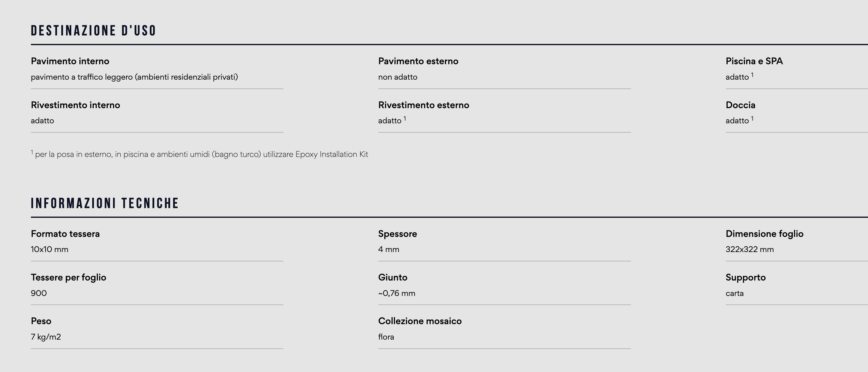Select the 322x322 mm sheet dimension value
Viewport: 868px width, 372px height.
pos(750,249)
